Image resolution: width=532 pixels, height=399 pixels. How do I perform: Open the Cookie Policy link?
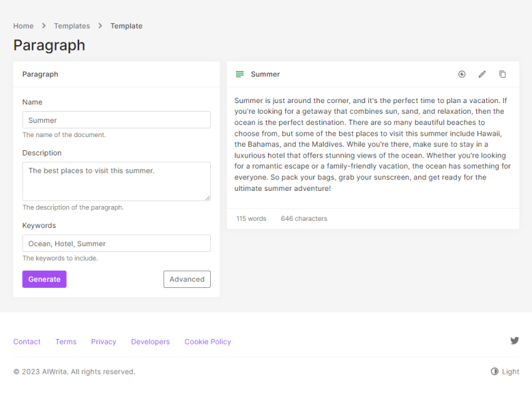coord(207,342)
